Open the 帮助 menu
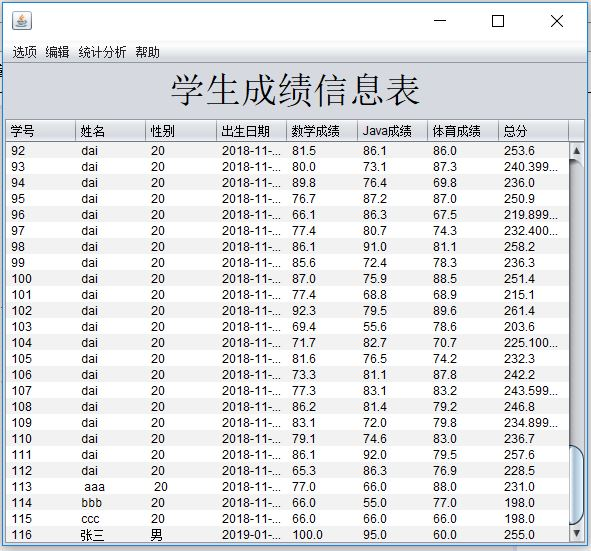This screenshot has height=551, width=591. point(147,52)
